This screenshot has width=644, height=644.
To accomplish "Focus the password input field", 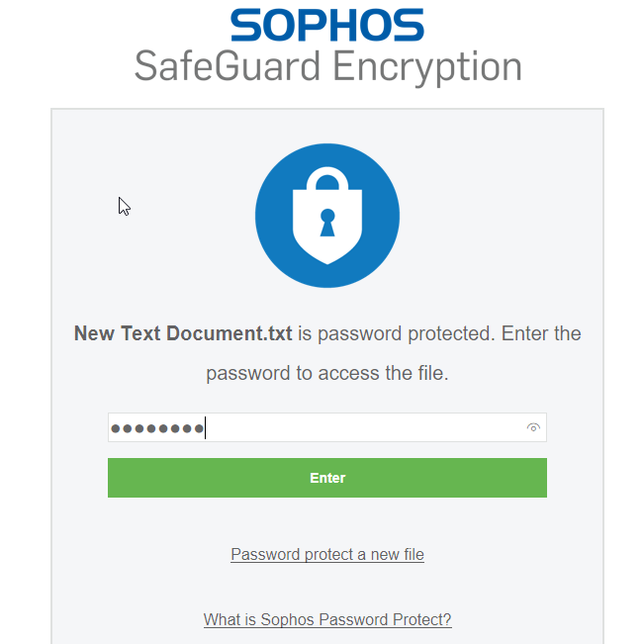I will (326, 427).
